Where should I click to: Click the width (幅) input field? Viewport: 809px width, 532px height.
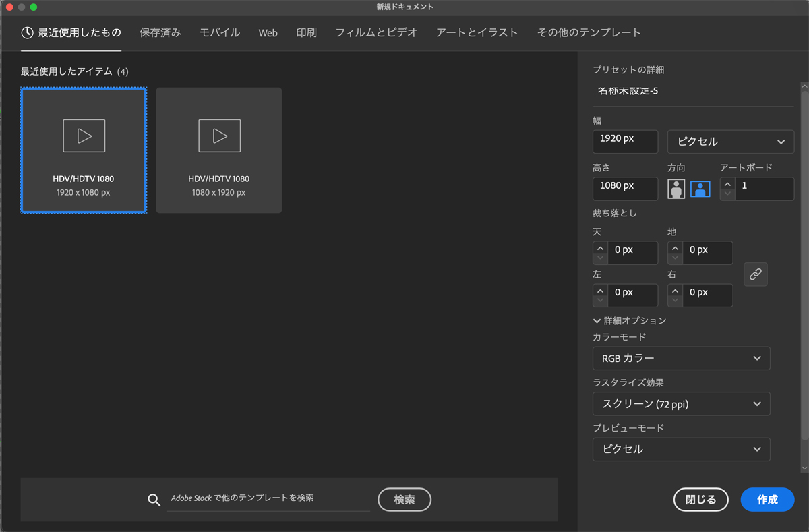tap(625, 142)
